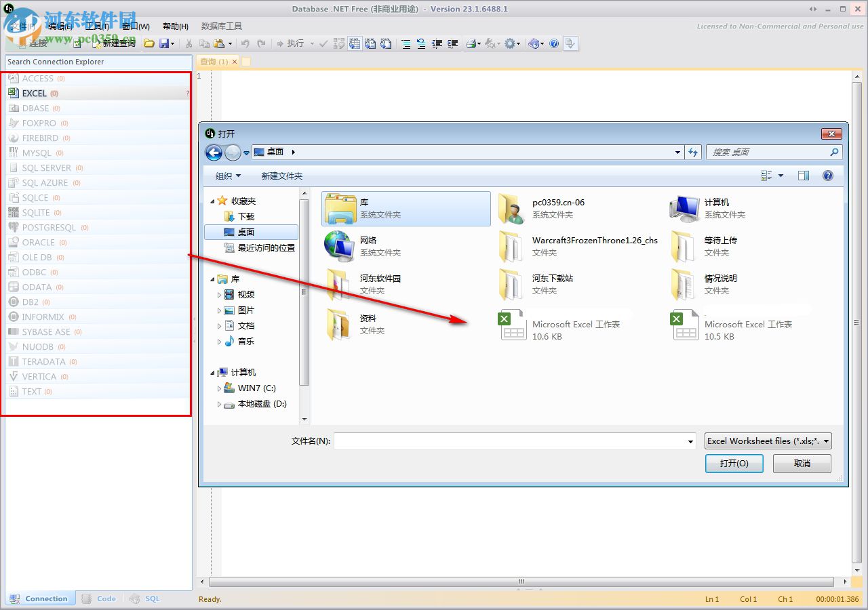This screenshot has width=868, height=610.
Task: Click the printer icon in toolbar
Action: click(471, 43)
